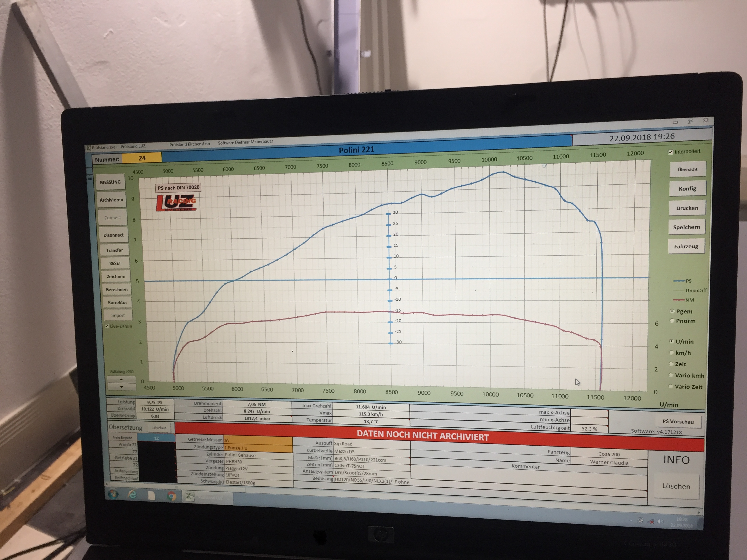The height and width of the screenshot is (560, 747).
Task: Select the Zeit radio option
Action: coord(671,364)
